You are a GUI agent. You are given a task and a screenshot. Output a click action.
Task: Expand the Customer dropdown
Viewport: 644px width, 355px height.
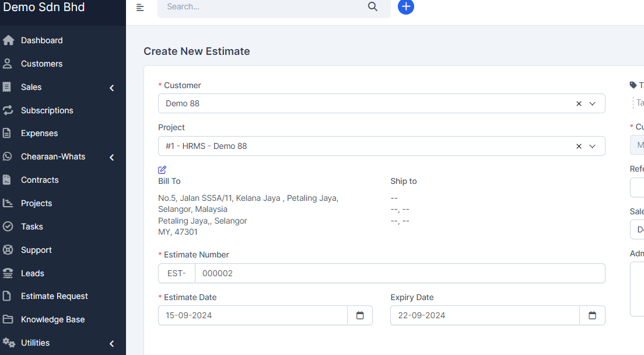coord(593,103)
